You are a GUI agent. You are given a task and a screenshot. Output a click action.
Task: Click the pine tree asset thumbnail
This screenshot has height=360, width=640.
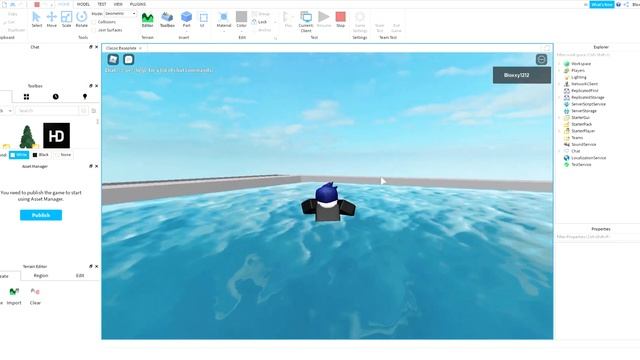coord(27,136)
